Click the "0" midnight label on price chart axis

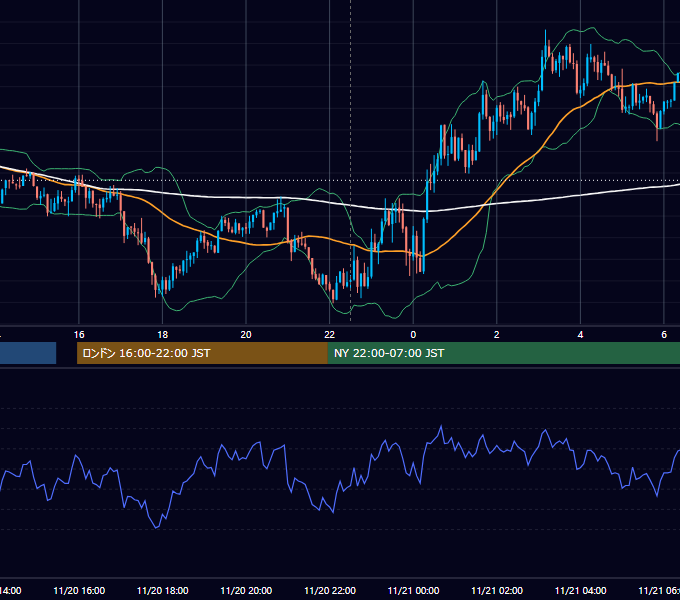(413, 335)
